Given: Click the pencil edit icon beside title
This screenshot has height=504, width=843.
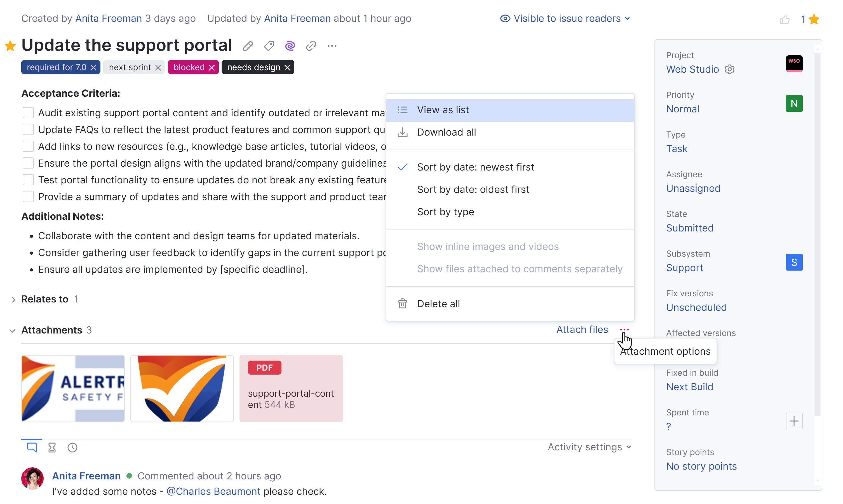Looking at the screenshot, I should point(248,46).
